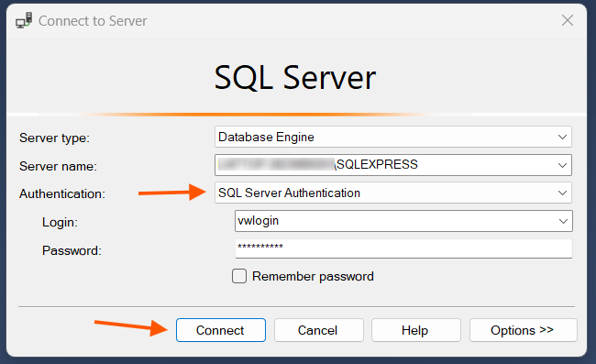Expand the Authentication dropdown arrow
The width and height of the screenshot is (596, 364).
[563, 193]
